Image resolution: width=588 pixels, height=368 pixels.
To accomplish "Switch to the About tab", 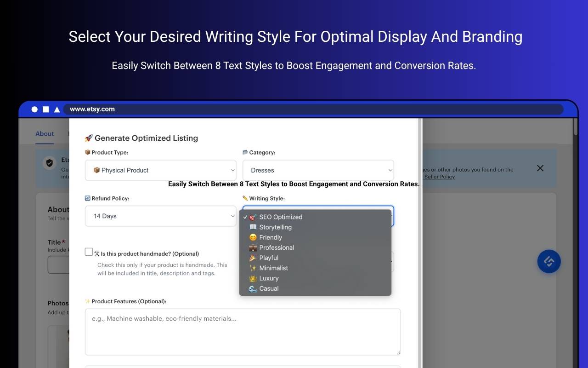I will point(45,134).
